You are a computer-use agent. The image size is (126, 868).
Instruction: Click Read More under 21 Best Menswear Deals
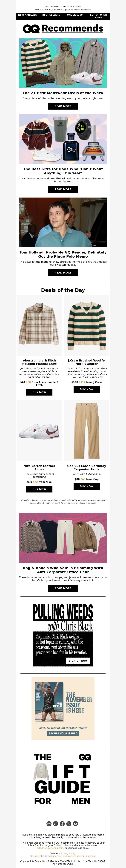(63, 106)
